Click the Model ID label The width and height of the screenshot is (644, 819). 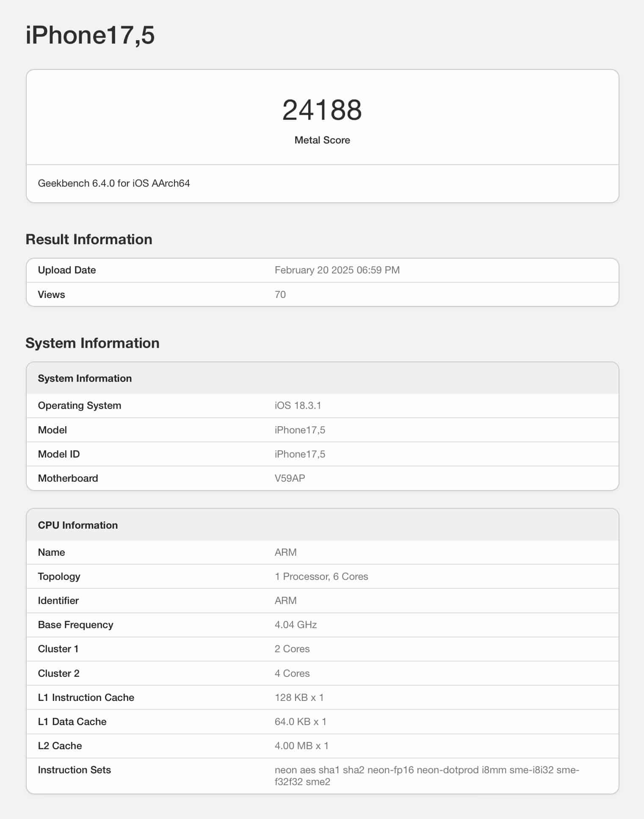coord(59,454)
